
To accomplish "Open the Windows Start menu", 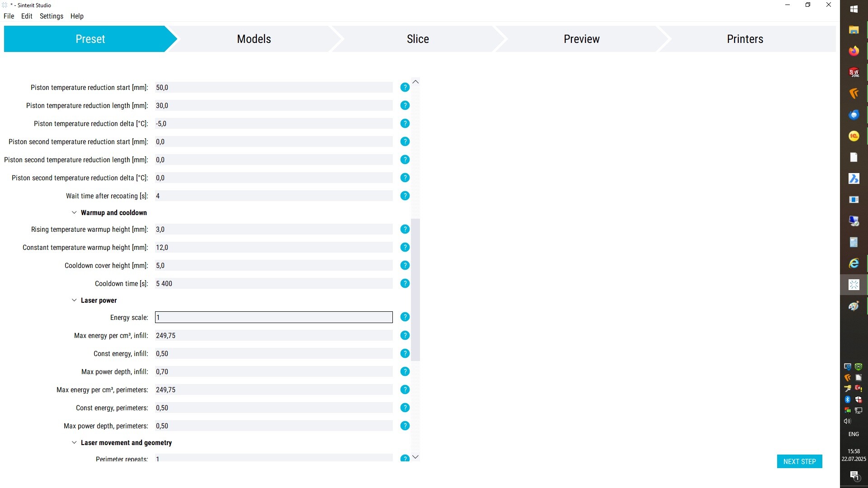I will tap(854, 9).
